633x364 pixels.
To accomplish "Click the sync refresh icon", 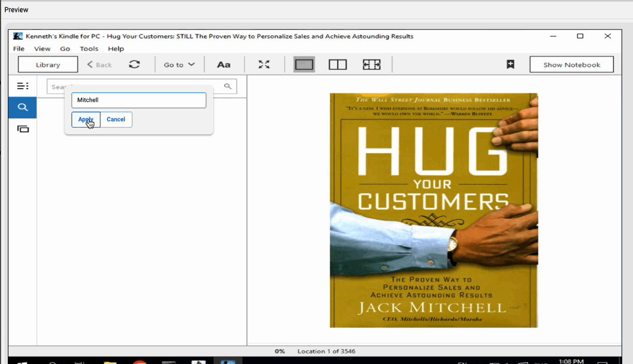I will [x=134, y=65].
